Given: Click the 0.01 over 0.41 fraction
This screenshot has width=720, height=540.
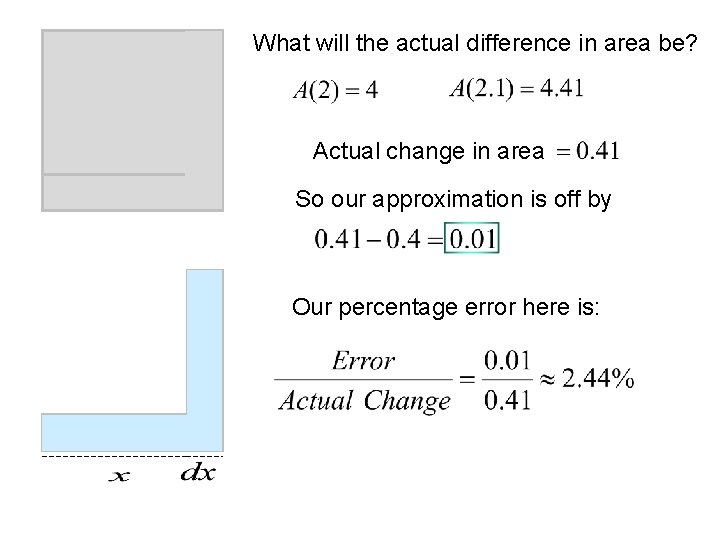Looking at the screenshot, I should pos(507,379).
